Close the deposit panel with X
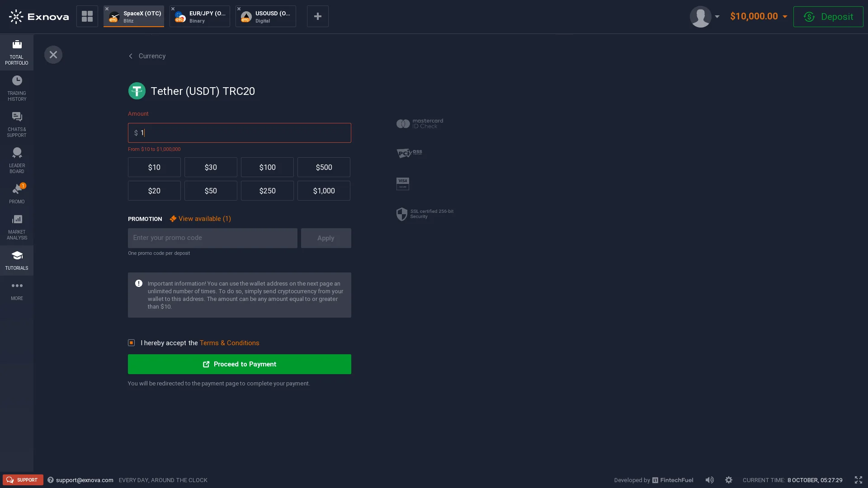The width and height of the screenshot is (868, 488). coord(53,55)
